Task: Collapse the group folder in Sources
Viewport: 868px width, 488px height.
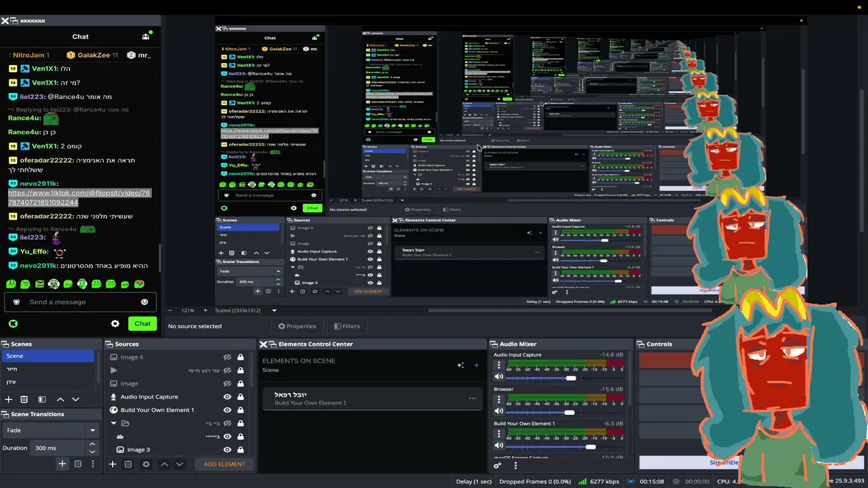Action: [x=114, y=423]
